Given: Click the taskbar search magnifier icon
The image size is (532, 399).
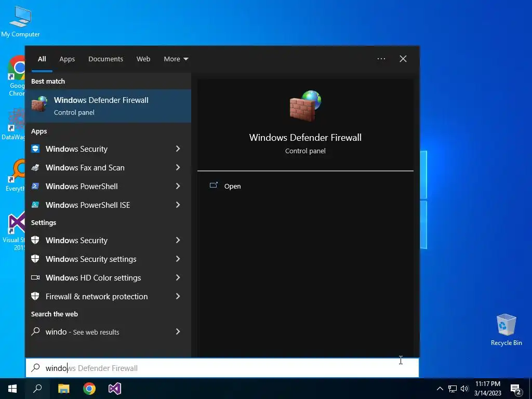Looking at the screenshot, I should (37, 389).
